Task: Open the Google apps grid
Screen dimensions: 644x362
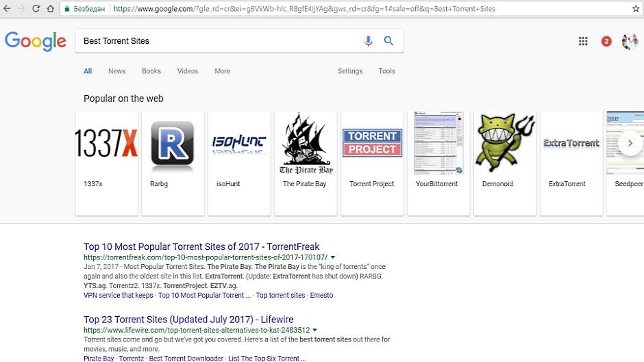Action: [583, 41]
